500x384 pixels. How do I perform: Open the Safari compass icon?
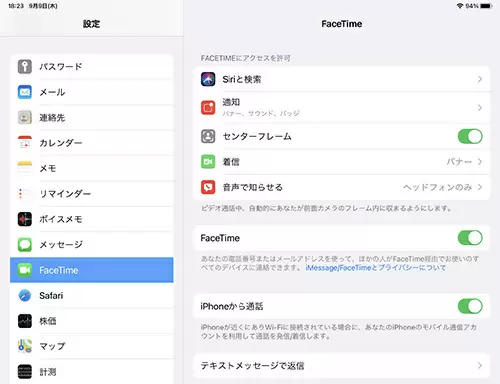coord(25,295)
